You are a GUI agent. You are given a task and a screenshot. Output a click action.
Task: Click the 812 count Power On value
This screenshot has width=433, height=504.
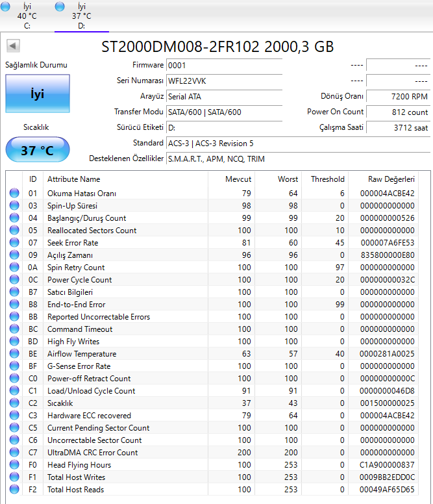398,112
